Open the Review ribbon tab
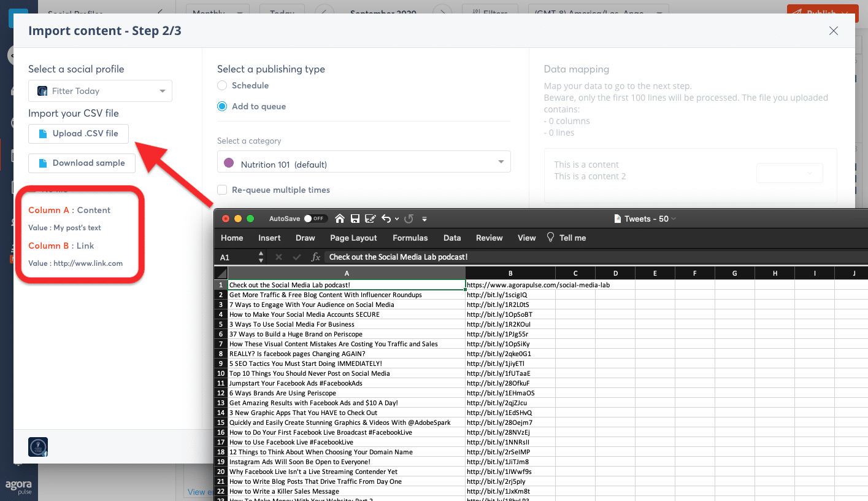 tap(490, 238)
